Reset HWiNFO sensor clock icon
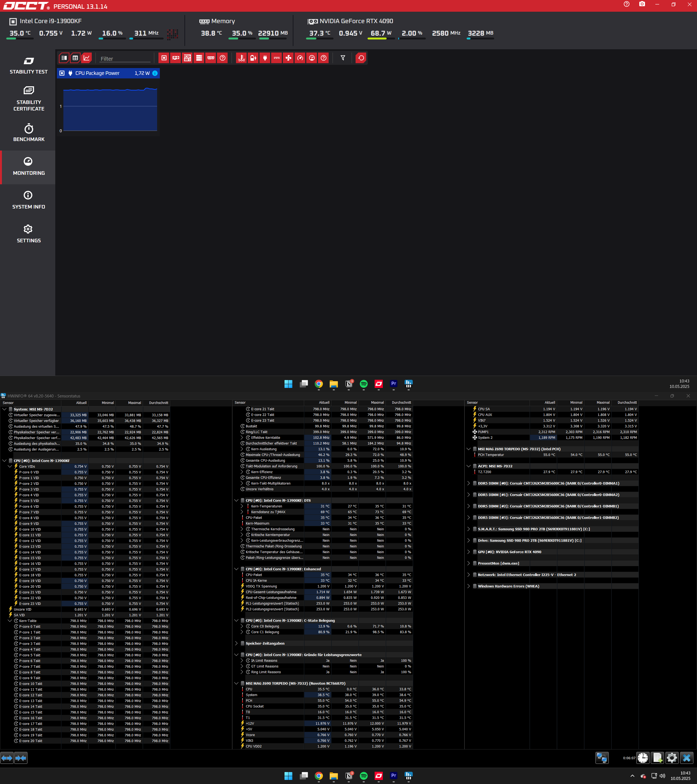Image resolution: width=697 pixels, height=784 pixels. pyautogui.click(x=643, y=758)
